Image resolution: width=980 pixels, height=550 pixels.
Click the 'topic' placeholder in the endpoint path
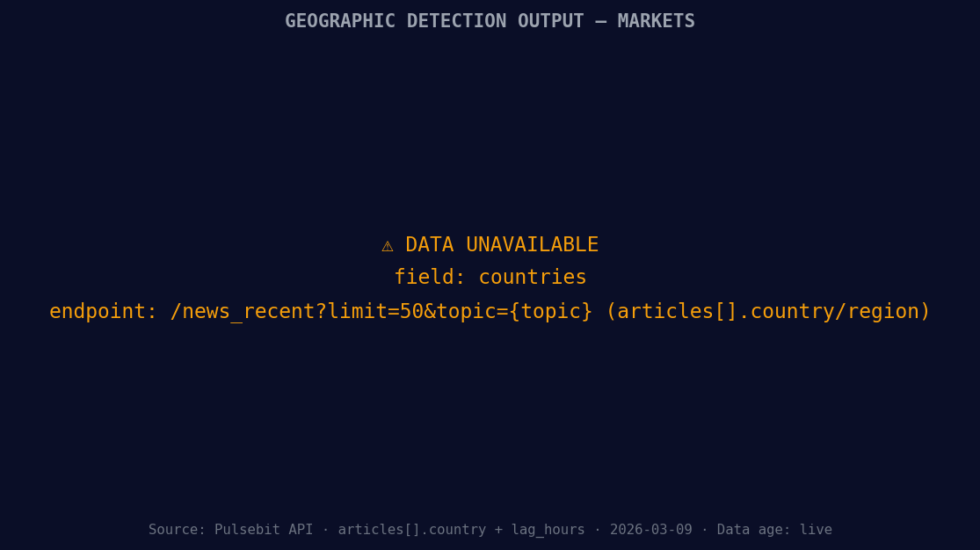[x=552, y=310]
